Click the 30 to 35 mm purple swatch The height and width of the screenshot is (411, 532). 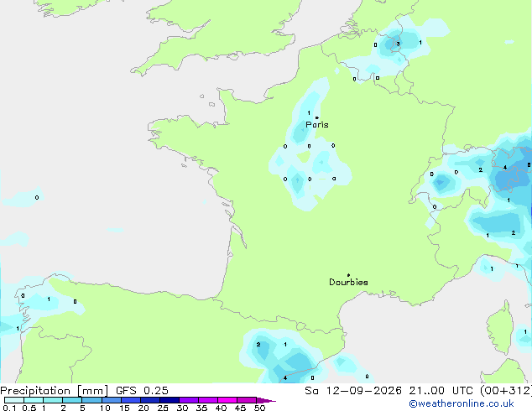tap(189, 400)
